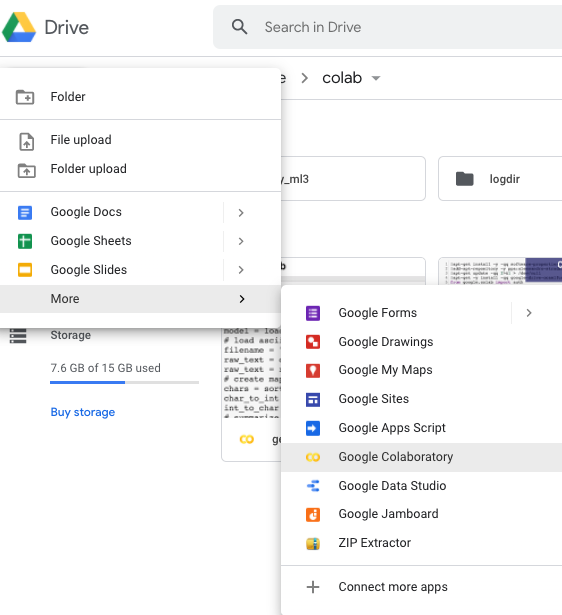562x615 pixels.
Task: Click the Search in Drive field
Action: 387,27
